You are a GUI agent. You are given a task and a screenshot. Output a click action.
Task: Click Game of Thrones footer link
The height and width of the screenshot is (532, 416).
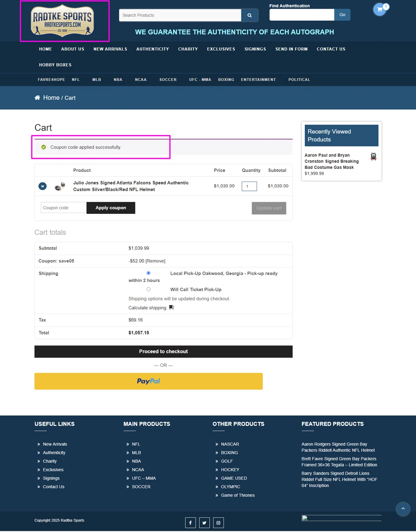click(x=238, y=495)
